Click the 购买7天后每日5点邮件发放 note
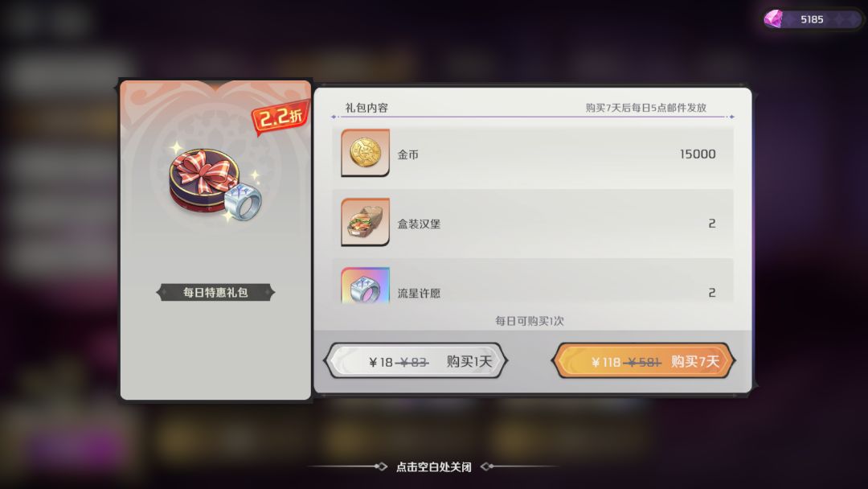Screen dimensions: 868x489 click(x=646, y=108)
